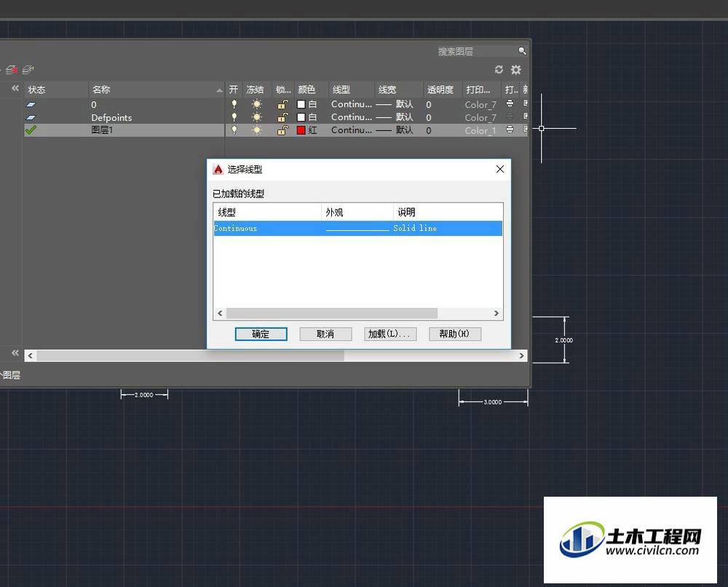The image size is (728, 587).
Task: Click left arrow of dialog horizontal scrollbar
Action: pyautogui.click(x=220, y=313)
